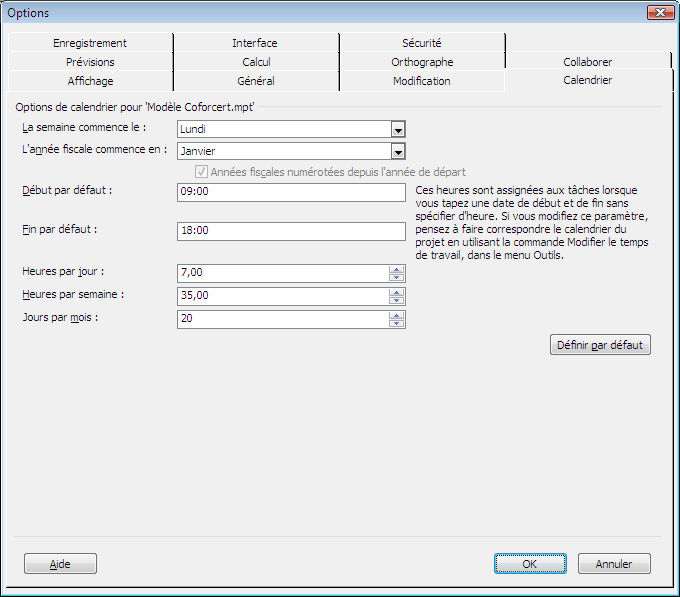Open the Sécurité tab
This screenshot has height=597, width=680.
pos(421,43)
